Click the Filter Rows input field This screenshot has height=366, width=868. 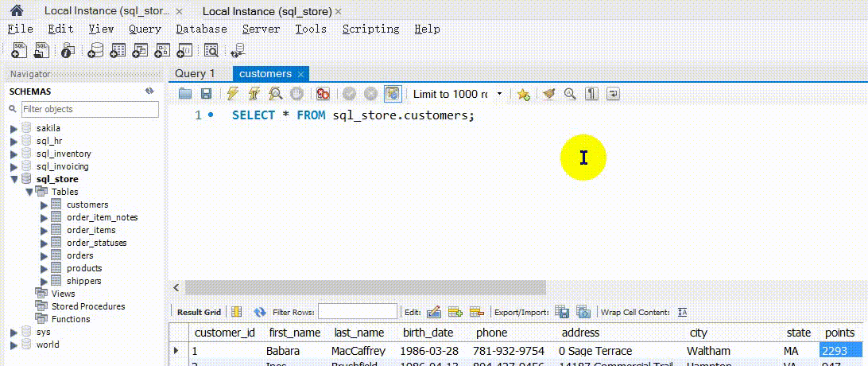358,312
